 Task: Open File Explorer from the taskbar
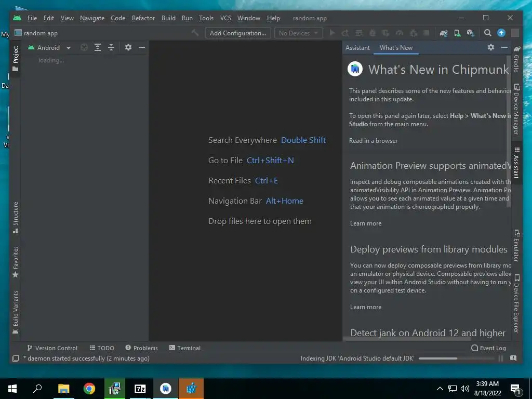[x=63, y=389]
